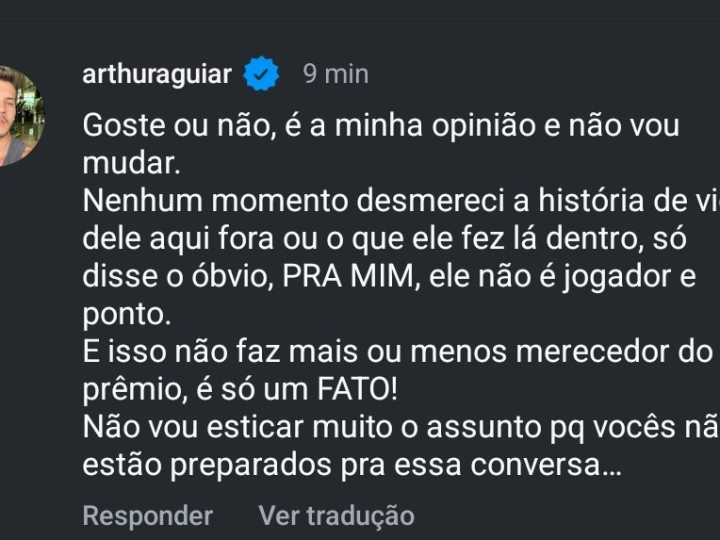Click the "Ver tradução" link
720x540 pixels.
[336, 516]
